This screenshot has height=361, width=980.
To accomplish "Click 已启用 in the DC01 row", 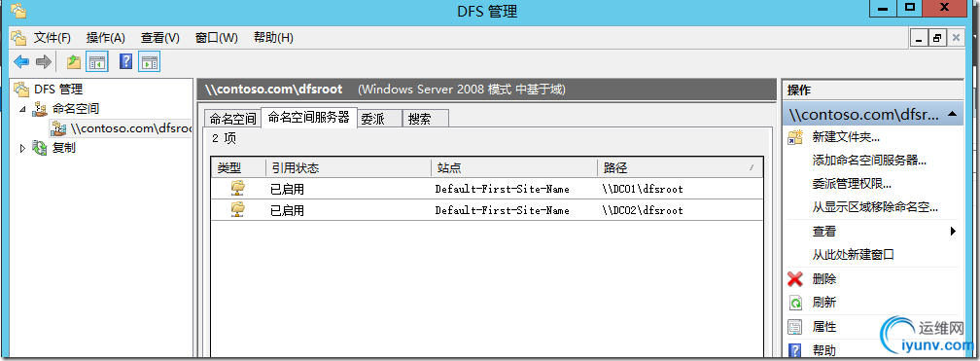I will 287,189.
